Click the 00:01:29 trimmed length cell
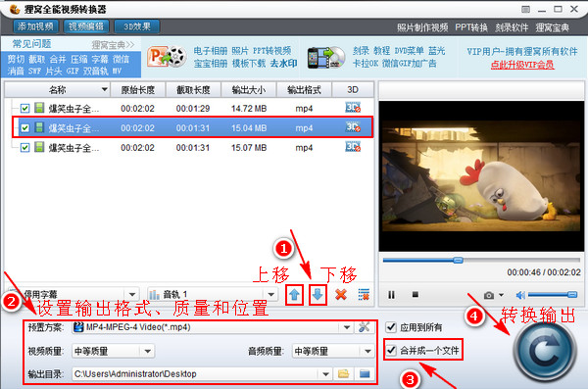Viewport: 588px width, 389px height. (193, 109)
